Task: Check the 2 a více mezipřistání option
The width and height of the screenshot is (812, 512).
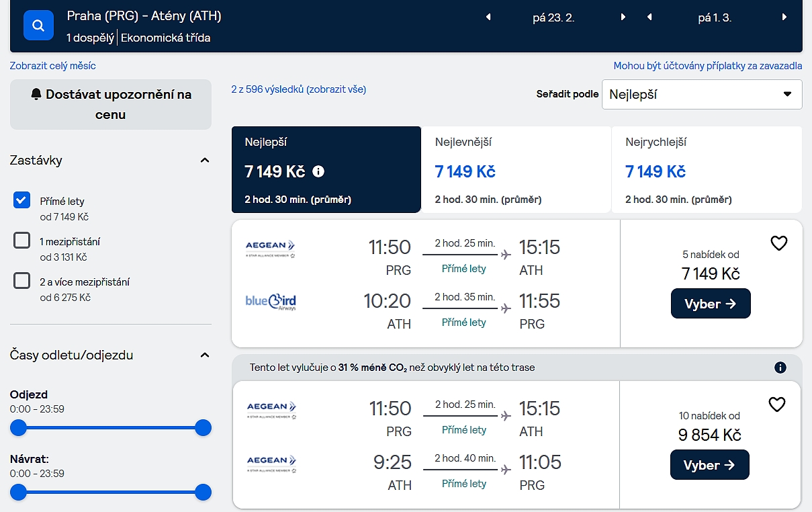Action: 22,281
